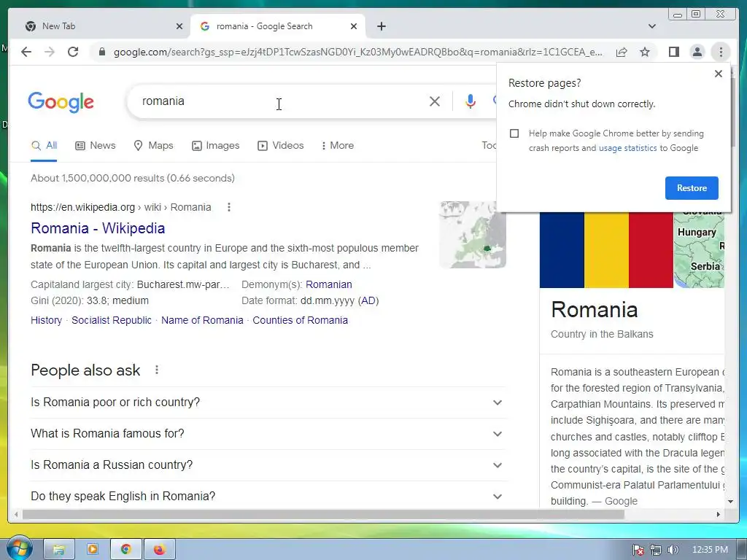This screenshot has width=747, height=560.
Task: Open the Socialist Republic sitelink
Action: click(112, 321)
